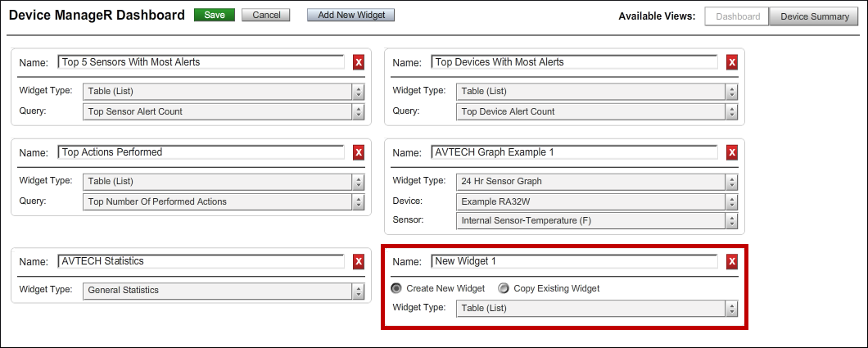Click the New Widget 1 name field
This screenshot has height=348, width=868.
click(574, 261)
